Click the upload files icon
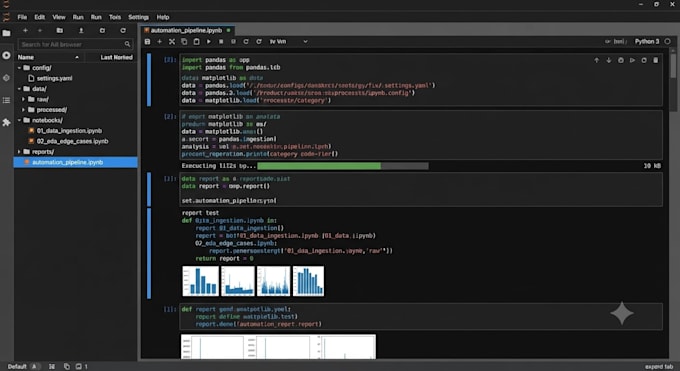This screenshot has height=371, width=680. click(81, 30)
